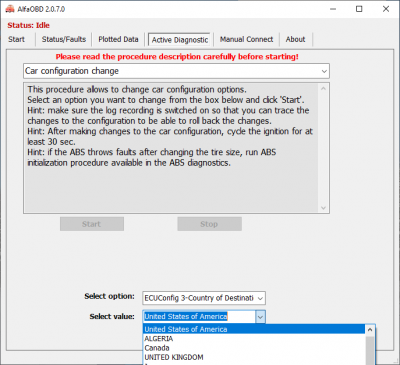400x365 pixels.
Task: Click the AlfaOBD app icon in title bar
Action: point(10,9)
